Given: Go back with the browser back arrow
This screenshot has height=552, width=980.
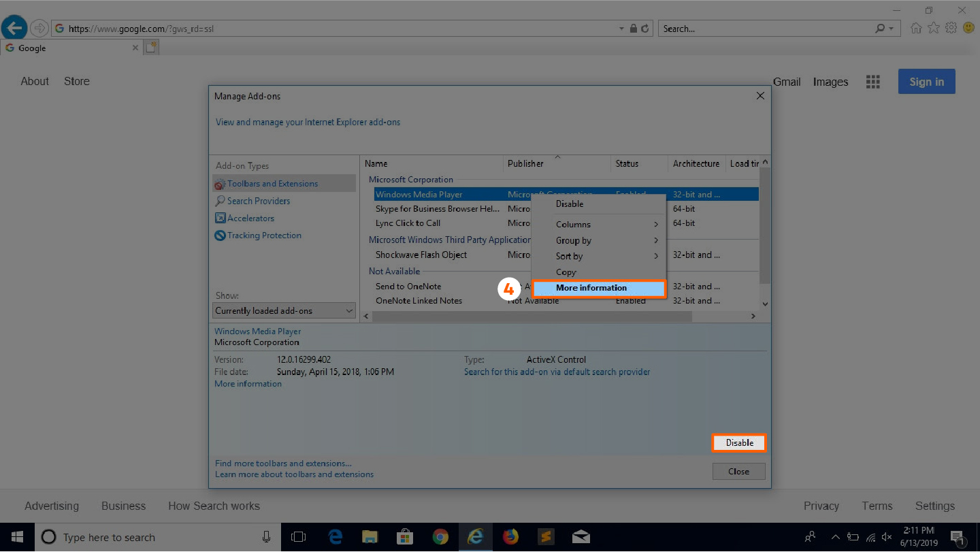Looking at the screenshot, I should pyautogui.click(x=14, y=28).
